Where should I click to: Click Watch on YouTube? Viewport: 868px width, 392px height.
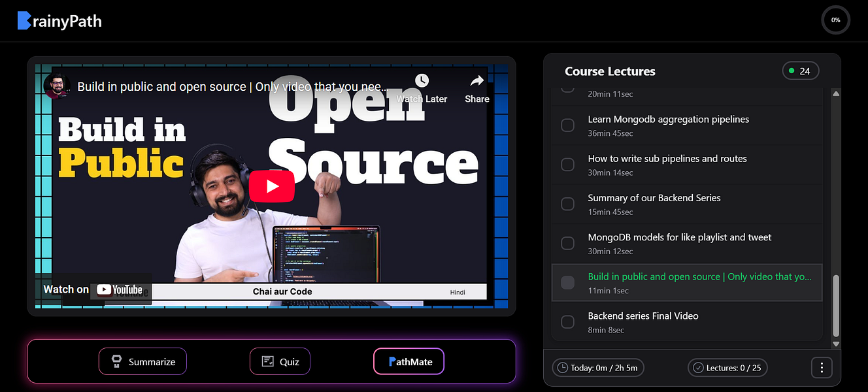click(93, 289)
